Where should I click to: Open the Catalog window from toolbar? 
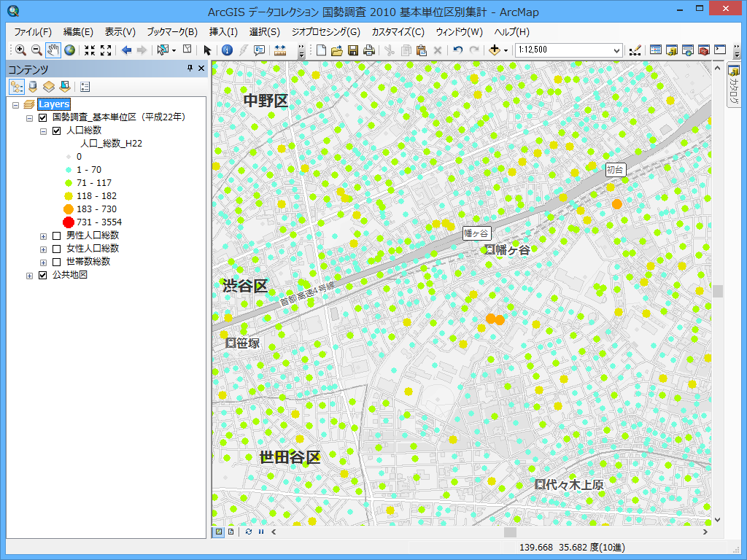point(672,50)
